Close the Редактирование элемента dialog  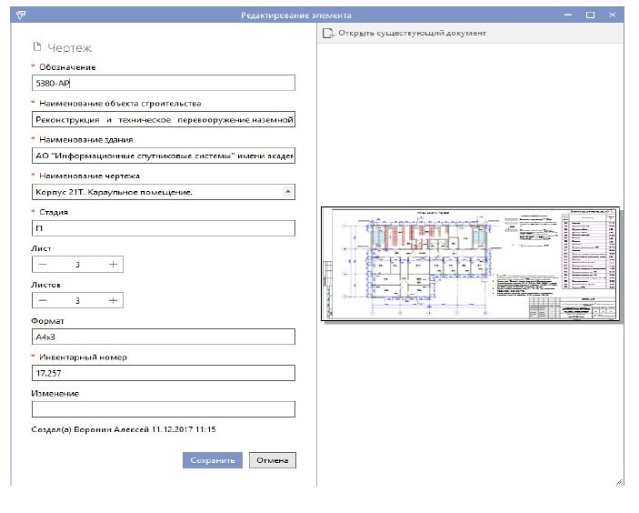click(x=613, y=15)
